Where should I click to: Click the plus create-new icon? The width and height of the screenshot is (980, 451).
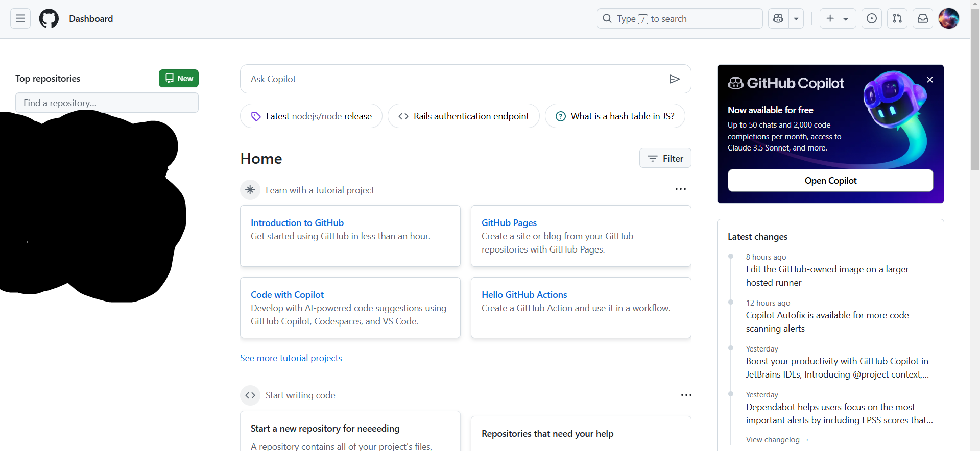click(x=830, y=18)
